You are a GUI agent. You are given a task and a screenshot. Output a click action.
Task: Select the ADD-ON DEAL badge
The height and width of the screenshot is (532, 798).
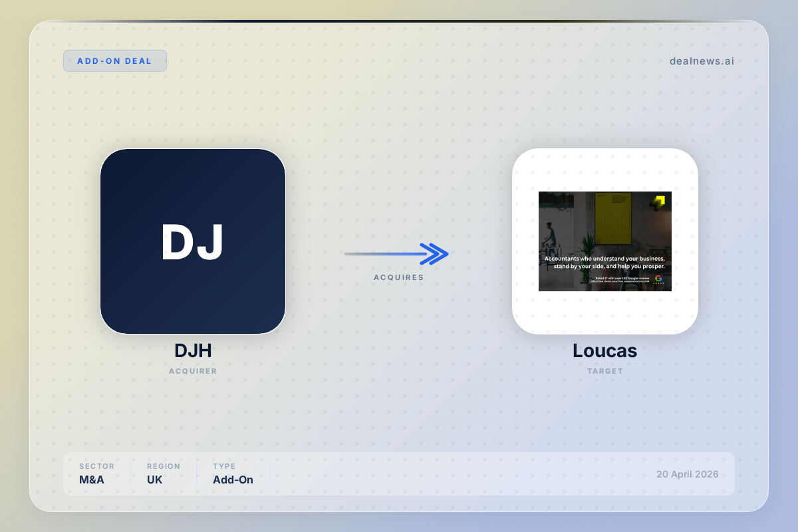pyautogui.click(x=115, y=61)
